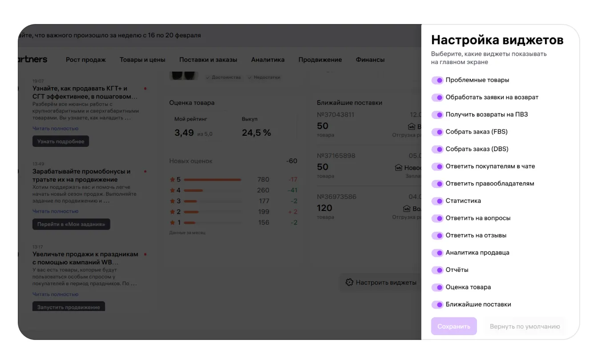Toggle the Собрать заказ (FBS) switch

coord(437,132)
